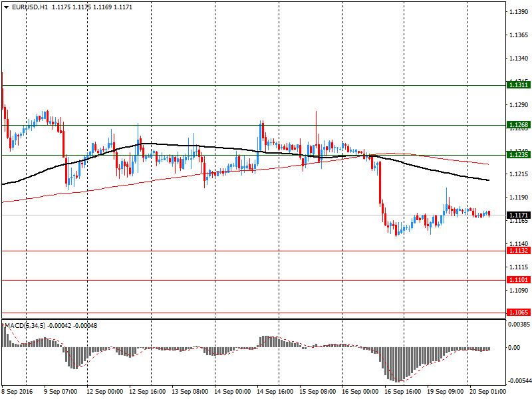Click the 19 Sep 09:00 time axis label
This screenshot has height=399, width=532.
(445, 392)
